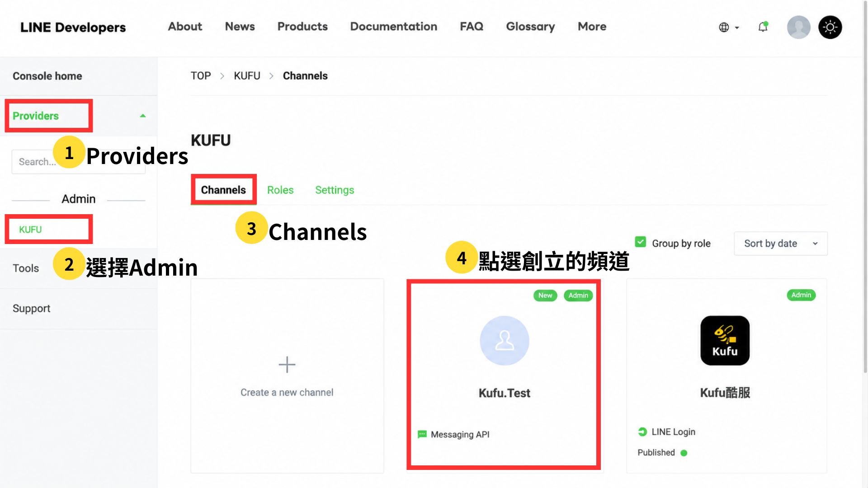Go to Console home

pyautogui.click(x=47, y=76)
